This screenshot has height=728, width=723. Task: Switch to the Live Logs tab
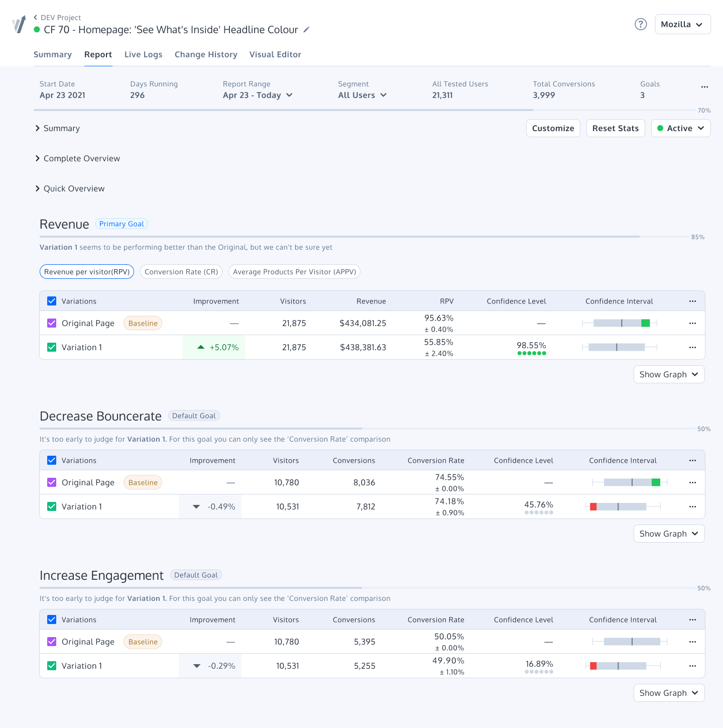coord(143,54)
